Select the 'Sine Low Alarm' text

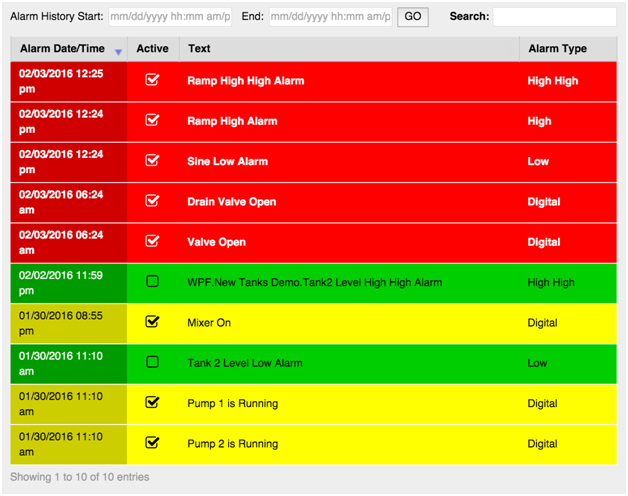pyautogui.click(x=227, y=161)
